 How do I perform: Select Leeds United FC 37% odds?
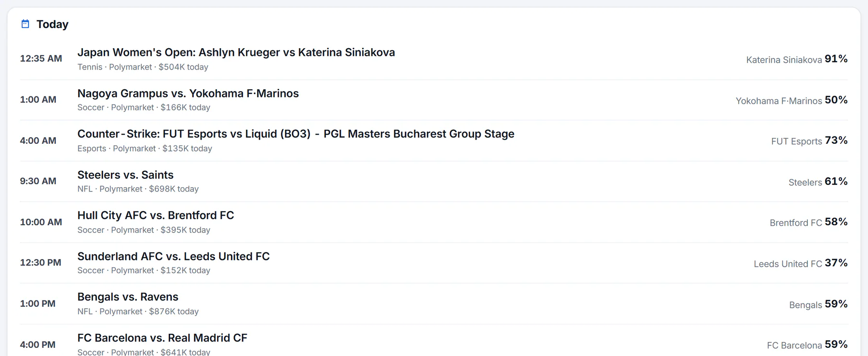coord(800,263)
